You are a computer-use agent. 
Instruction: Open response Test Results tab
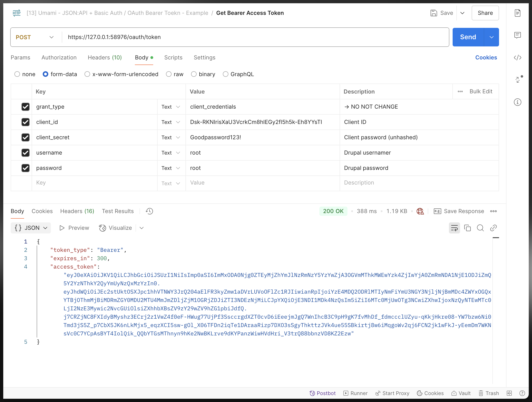pos(118,211)
